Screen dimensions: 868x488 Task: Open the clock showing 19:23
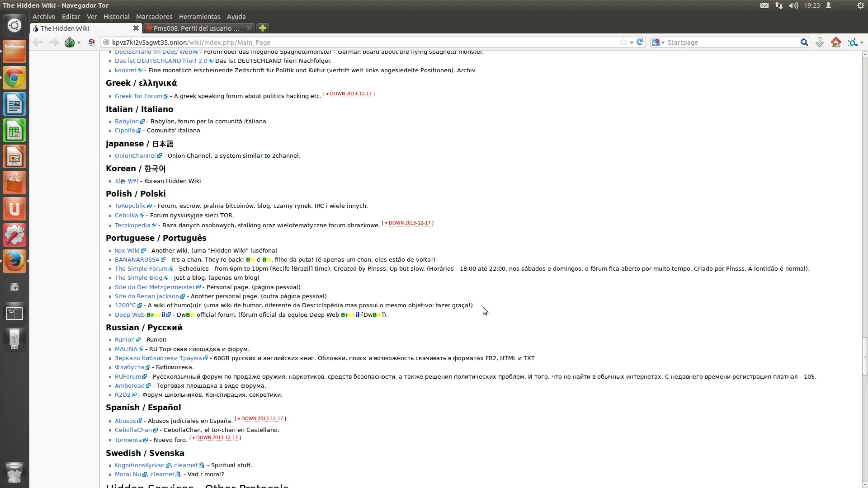pyautogui.click(x=812, y=5)
